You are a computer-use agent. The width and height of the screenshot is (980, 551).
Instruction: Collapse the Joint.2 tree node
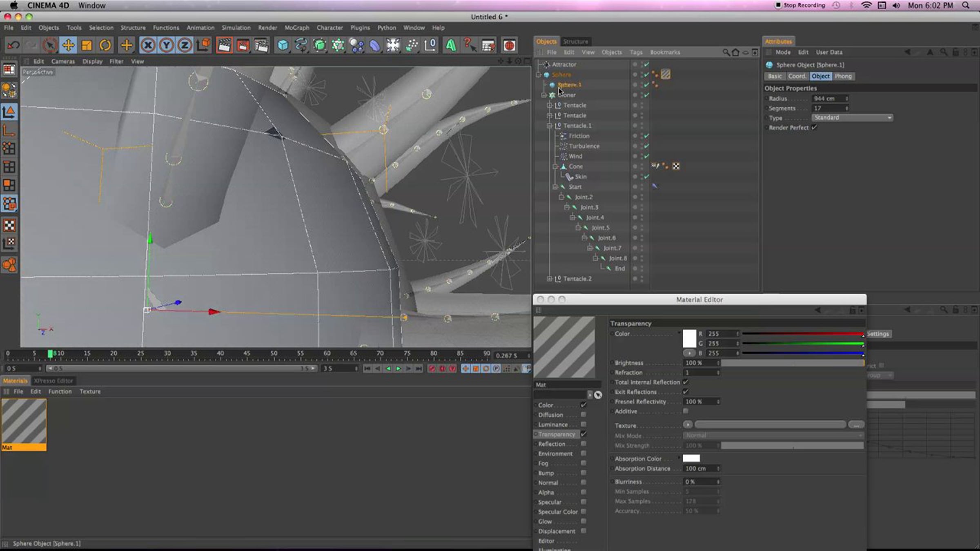[x=561, y=197]
